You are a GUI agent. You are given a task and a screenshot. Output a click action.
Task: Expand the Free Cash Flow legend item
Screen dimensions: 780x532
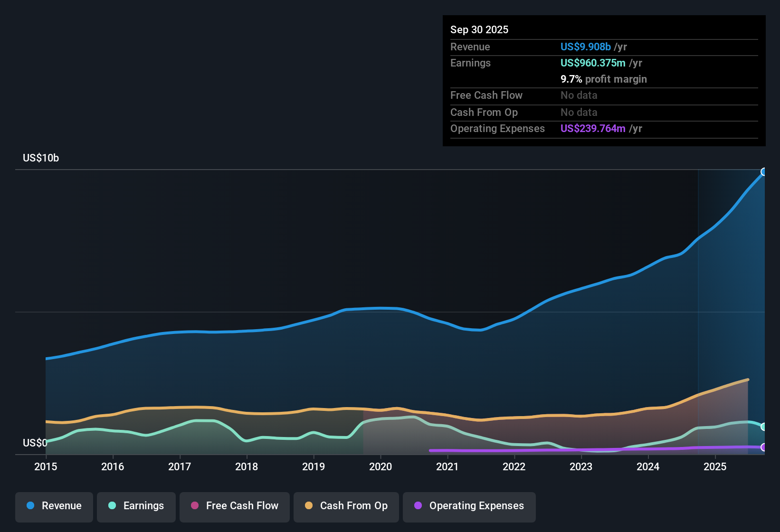(234, 506)
